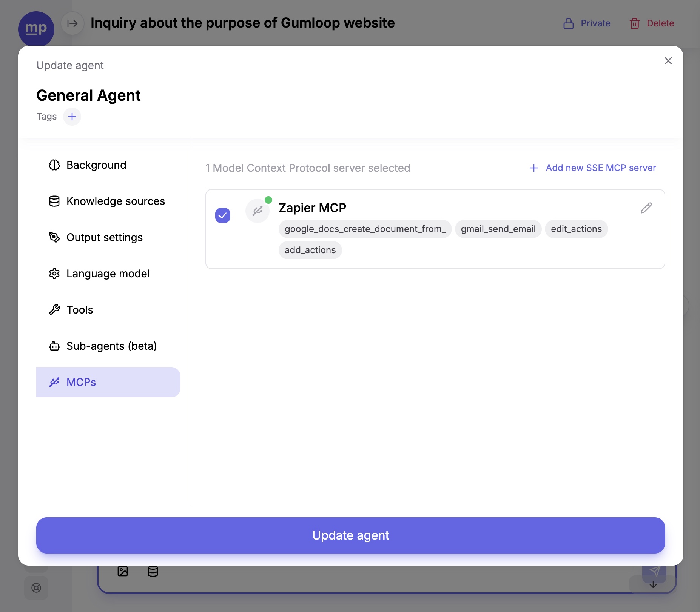The height and width of the screenshot is (612, 700).
Task: Open the Knowledge sources section
Action: [x=115, y=201]
